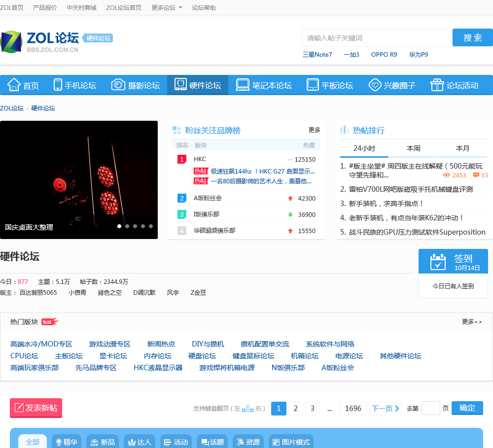
Task: Click the 签到 check-in button
Action: 453,262
